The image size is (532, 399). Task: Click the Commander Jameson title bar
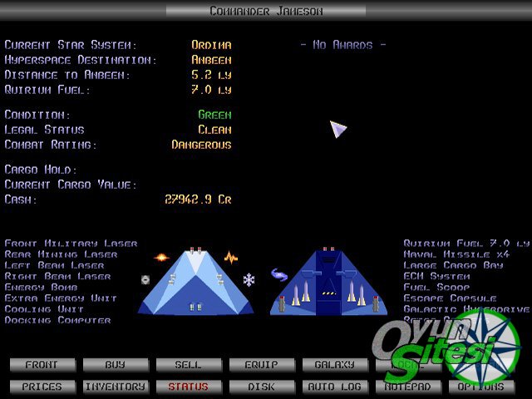(266, 11)
